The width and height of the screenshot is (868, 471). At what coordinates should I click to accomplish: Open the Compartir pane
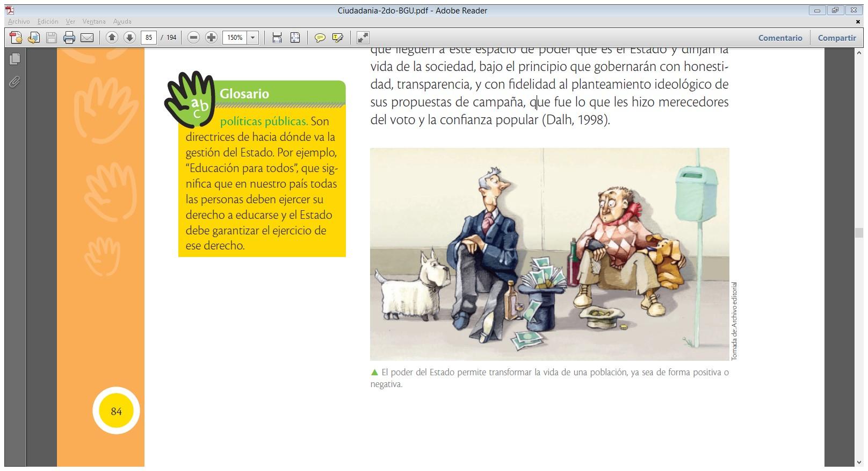coord(836,38)
